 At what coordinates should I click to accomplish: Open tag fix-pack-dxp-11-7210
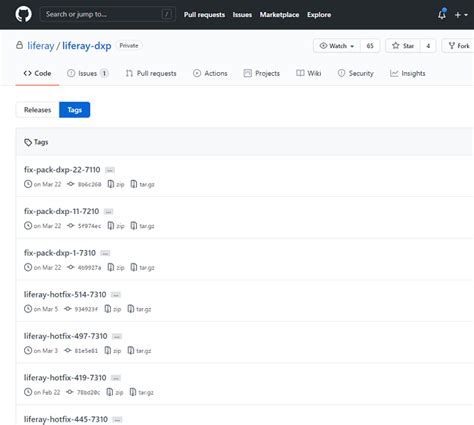[61, 211]
